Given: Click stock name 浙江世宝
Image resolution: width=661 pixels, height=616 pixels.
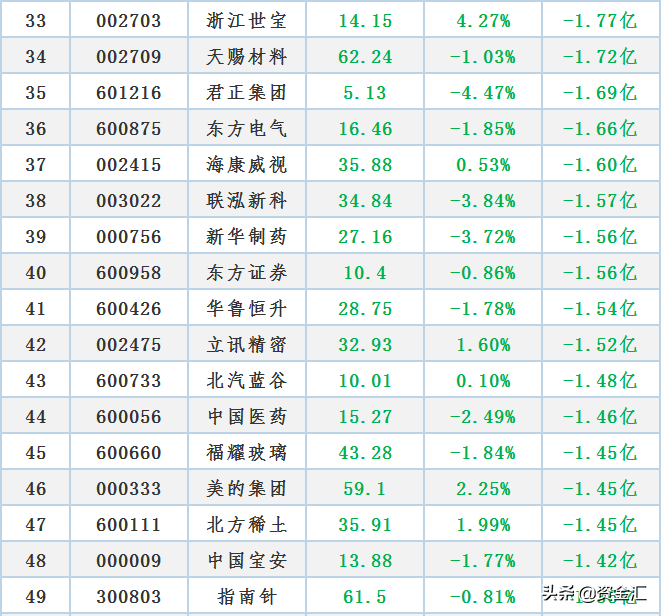Looking at the screenshot, I should click(247, 21).
